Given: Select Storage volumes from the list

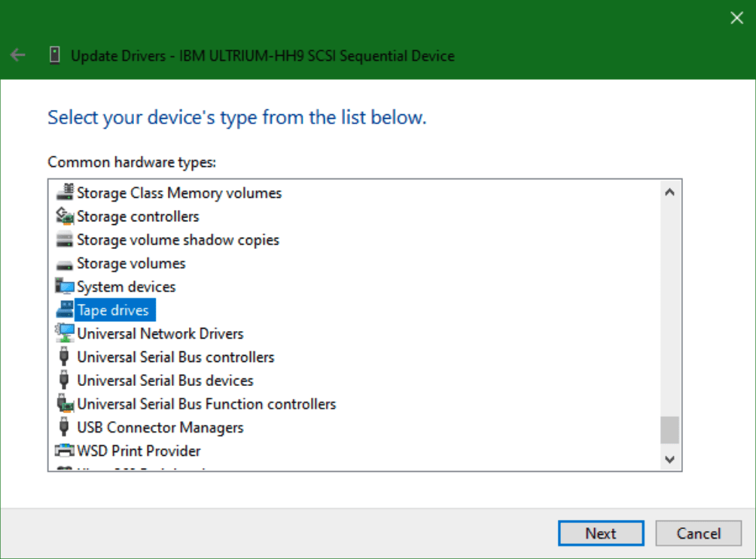Looking at the screenshot, I should pos(131,263).
